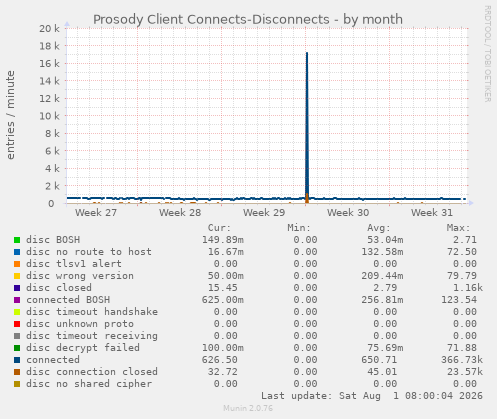
Task: Click the brown disc connection closed swatch
Action: pyautogui.click(x=17, y=372)
